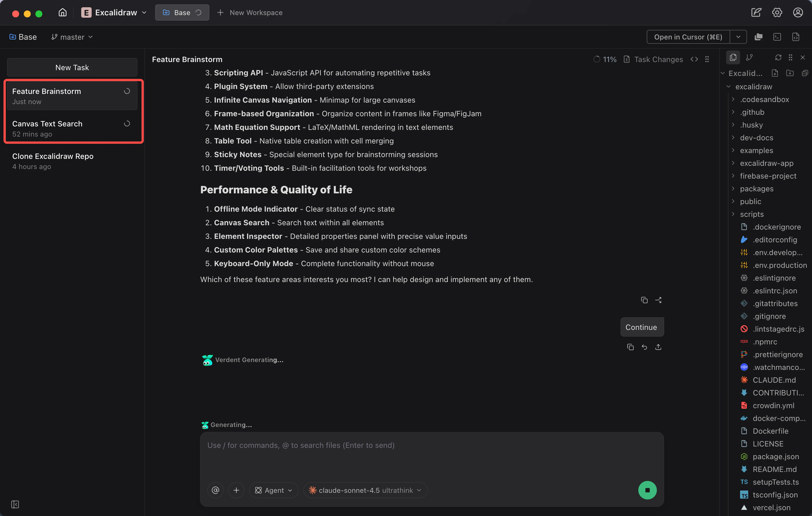
Task: Change the claude-sonnet-4.5 ultrathink model
Action: [x=365, y=490]
